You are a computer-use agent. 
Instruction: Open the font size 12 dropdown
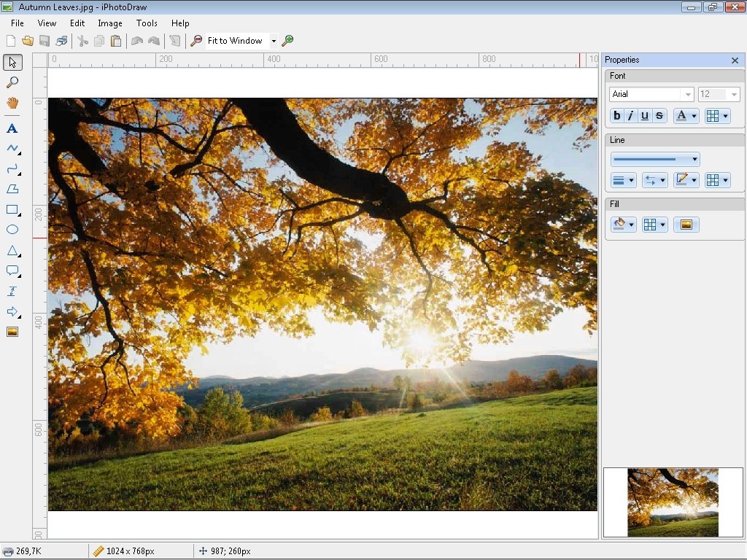(x=734, y=94)
